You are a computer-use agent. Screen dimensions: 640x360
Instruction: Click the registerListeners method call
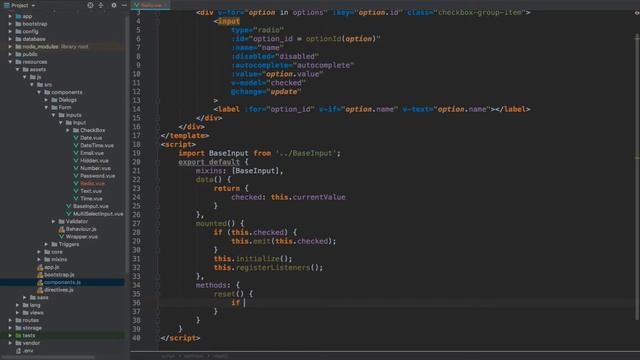[273, 268]
